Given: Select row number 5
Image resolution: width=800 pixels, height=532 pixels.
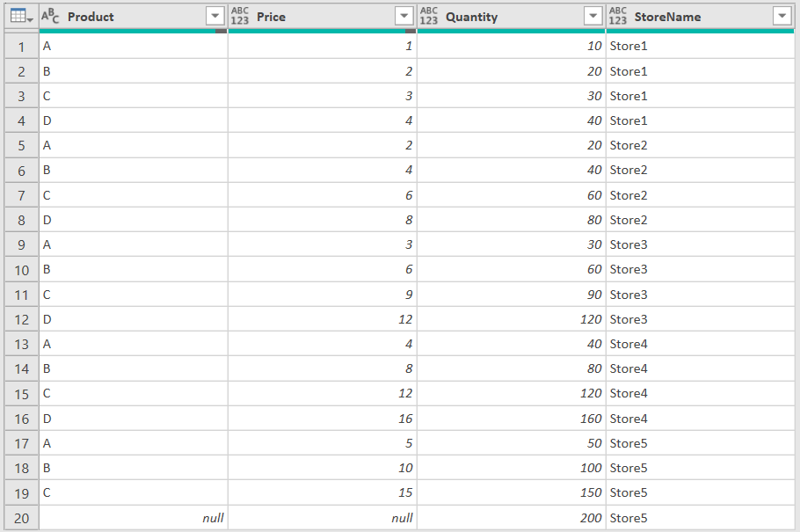Looking at the screenshot, I should tap(21, 145).
